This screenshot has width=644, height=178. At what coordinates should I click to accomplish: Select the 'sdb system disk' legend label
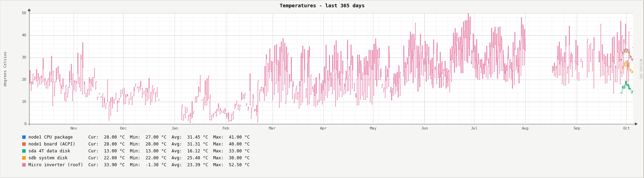48,158
